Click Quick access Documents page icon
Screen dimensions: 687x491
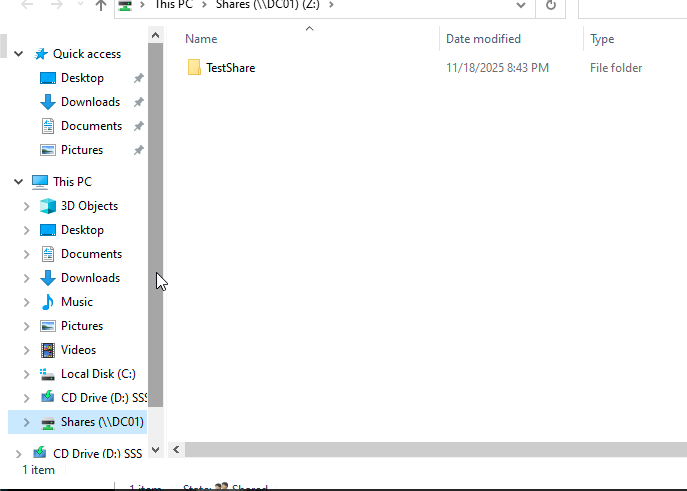[x=48, y=126]
